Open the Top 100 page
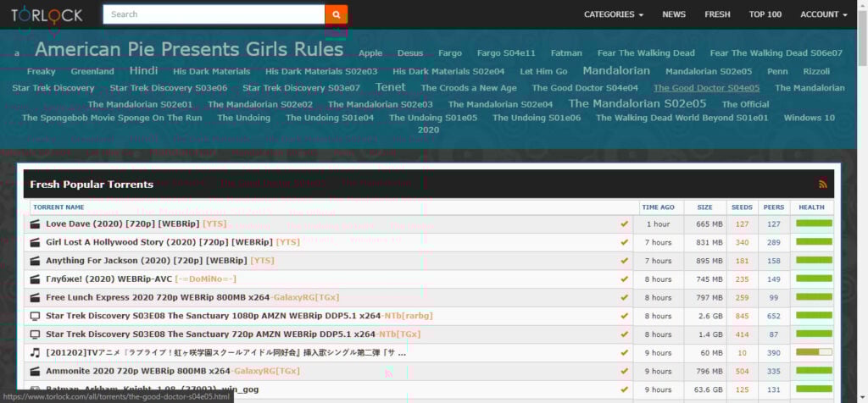Image resolution: width=868 pixels, height=403 pixels. 765,14
